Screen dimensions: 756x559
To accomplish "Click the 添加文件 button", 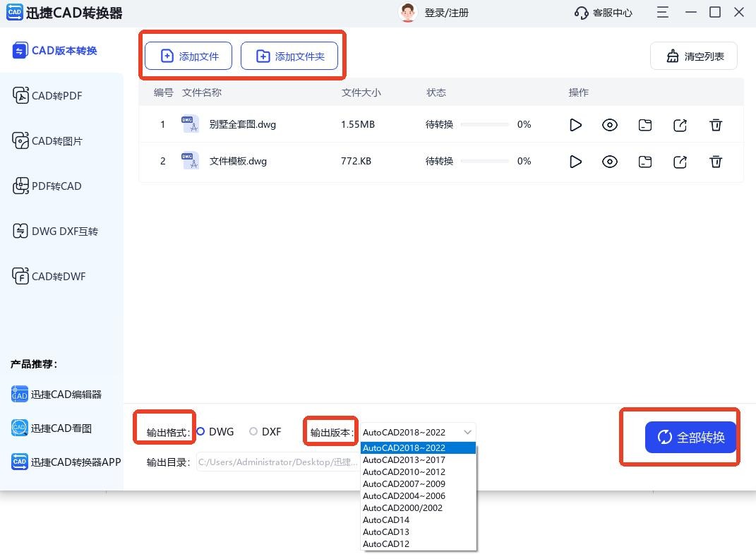I will tap(188, 56).
